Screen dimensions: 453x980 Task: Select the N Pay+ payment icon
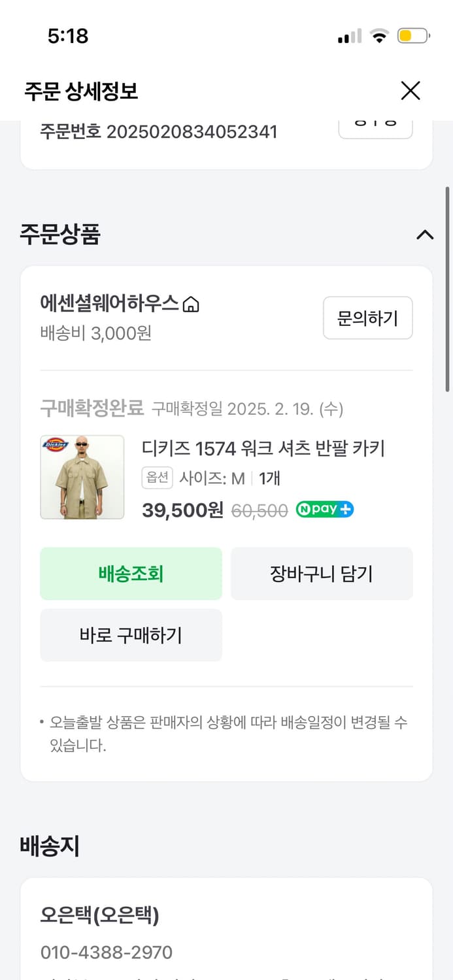pyautogui.click(x=325, y=510)
